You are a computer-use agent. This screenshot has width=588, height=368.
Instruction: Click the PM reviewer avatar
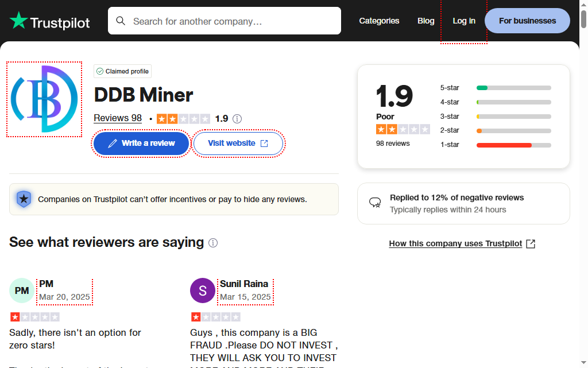[22, 290]
